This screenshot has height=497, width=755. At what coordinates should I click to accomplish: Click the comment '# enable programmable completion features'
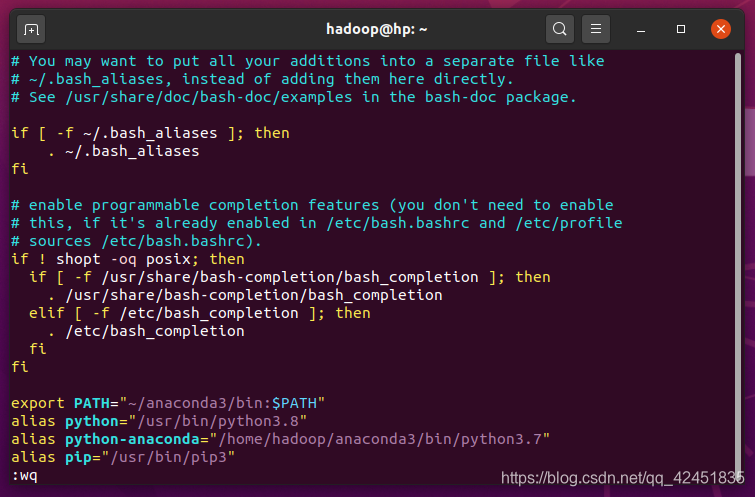312,205
